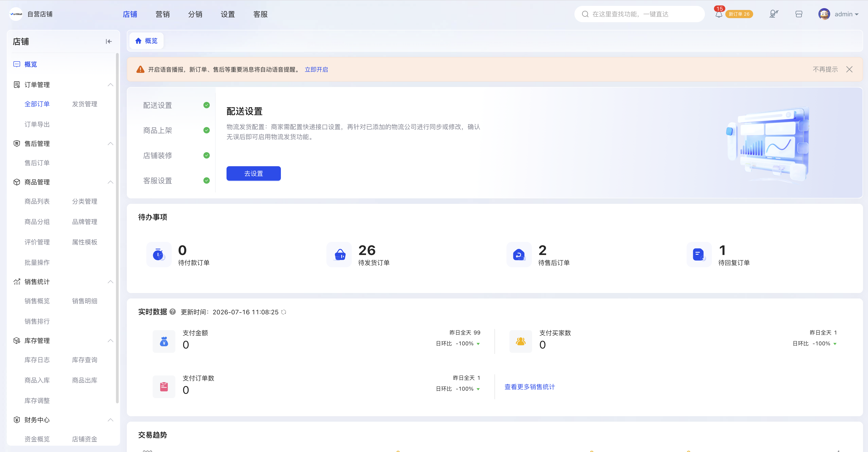Click the 支付金额 money bag icon
This screenshot has width=868, height=452.
164,341
